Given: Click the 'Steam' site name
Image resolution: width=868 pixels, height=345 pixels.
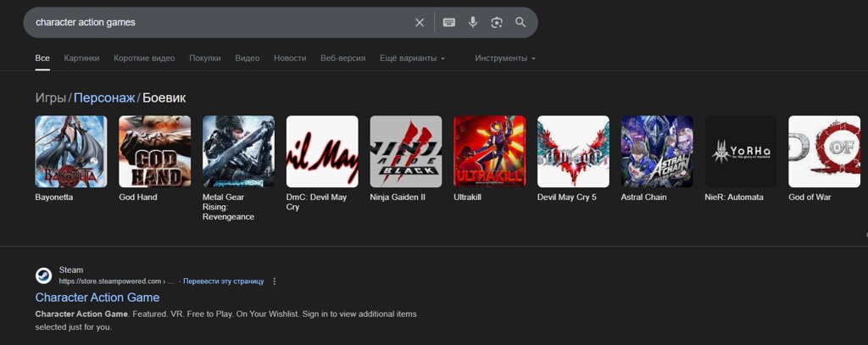Looking at the screenshot, I should point(71,270).
